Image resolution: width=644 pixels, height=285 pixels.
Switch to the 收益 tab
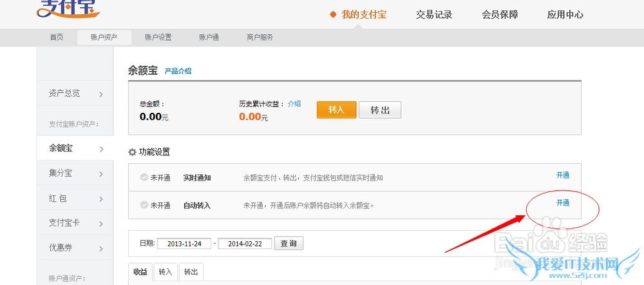point(140,272)
